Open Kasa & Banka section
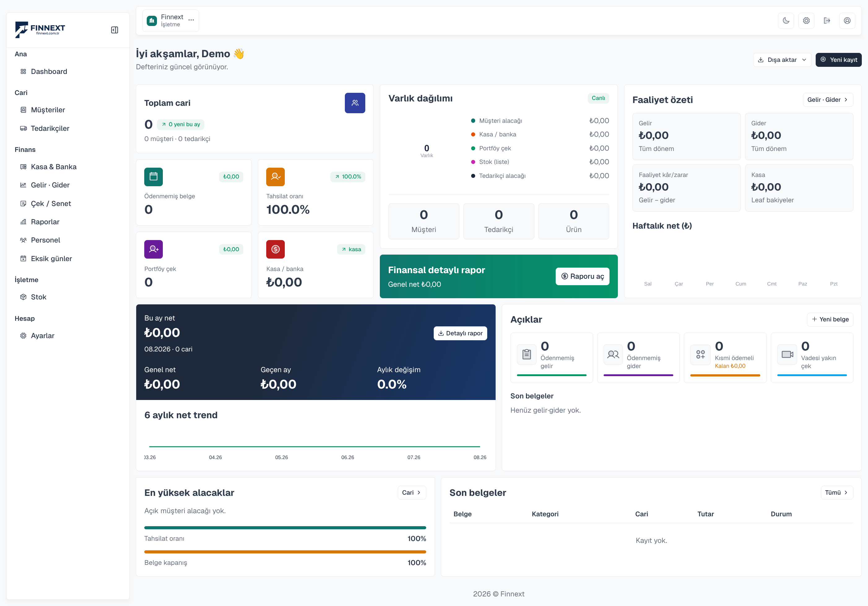This screenshot has height=606, width=868. (x=68, y=167)
